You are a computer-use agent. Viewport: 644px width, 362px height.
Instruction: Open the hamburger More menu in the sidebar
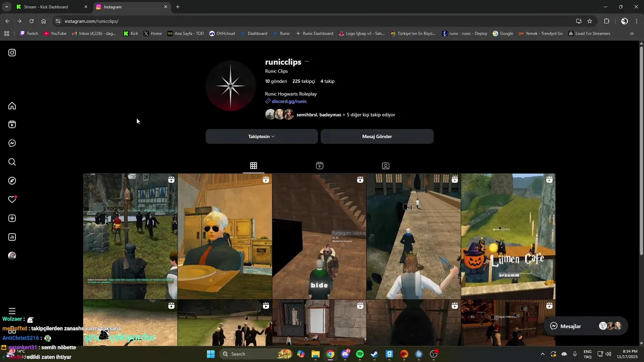[x=12, y=311]
